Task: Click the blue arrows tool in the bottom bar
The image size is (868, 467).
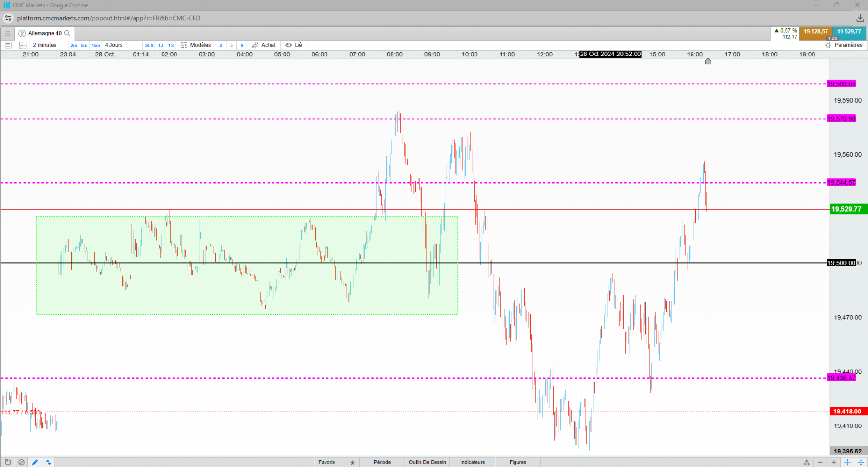Action: click(x=48, y=462)
